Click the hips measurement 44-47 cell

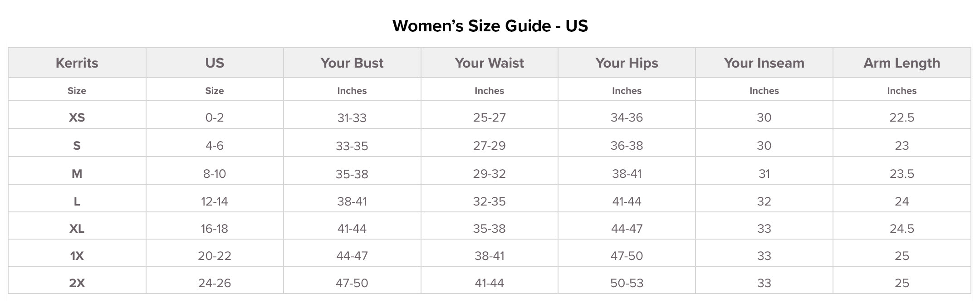tap(627, 229)
